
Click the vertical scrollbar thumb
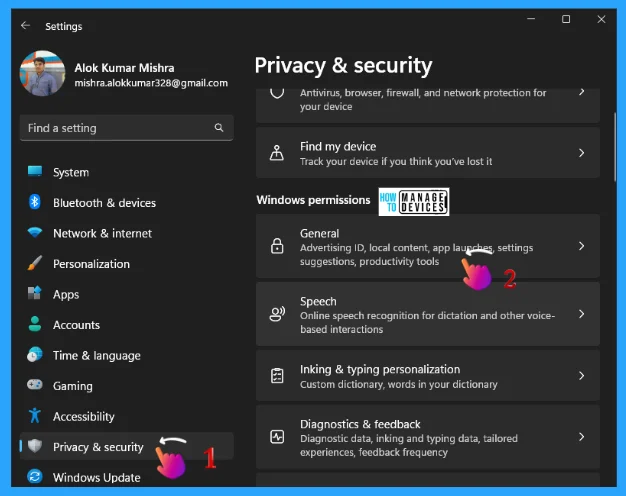615,147
